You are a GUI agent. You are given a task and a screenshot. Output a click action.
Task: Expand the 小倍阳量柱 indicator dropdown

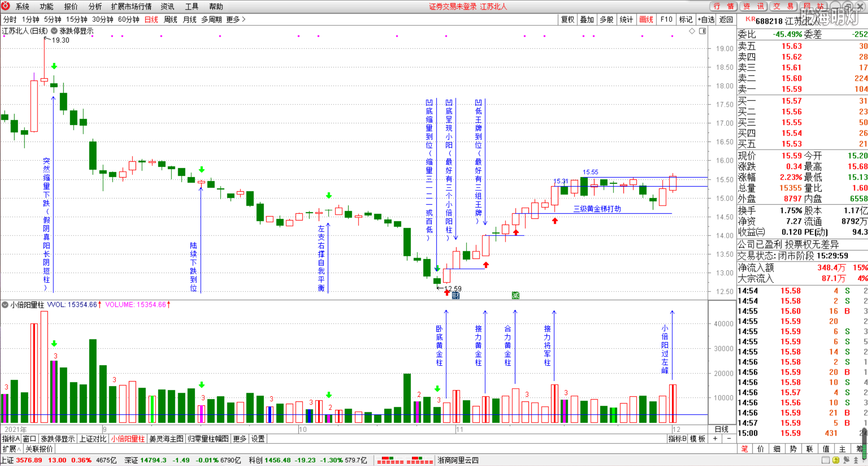[x=5, y=305]
